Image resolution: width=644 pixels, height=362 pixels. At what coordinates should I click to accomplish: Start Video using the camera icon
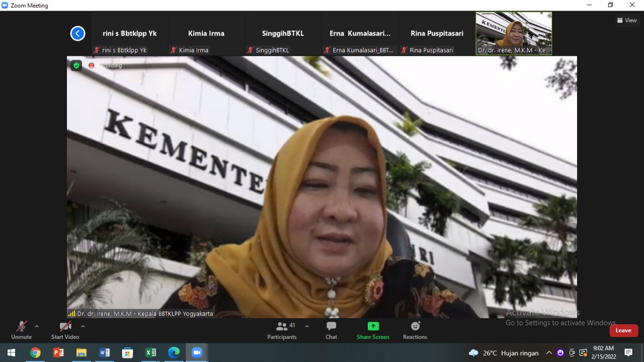[x=65, y=331]
